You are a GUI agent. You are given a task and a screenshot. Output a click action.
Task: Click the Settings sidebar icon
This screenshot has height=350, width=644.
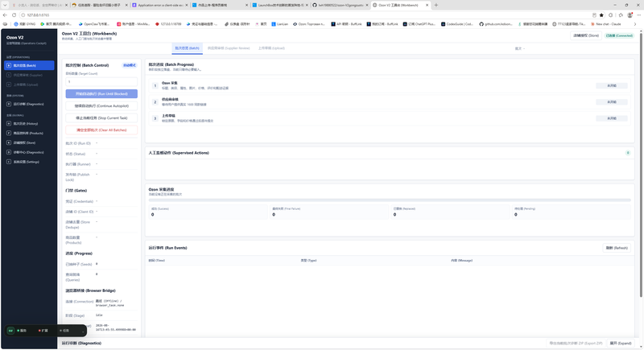pyautogui.click(x=9, y=162)
